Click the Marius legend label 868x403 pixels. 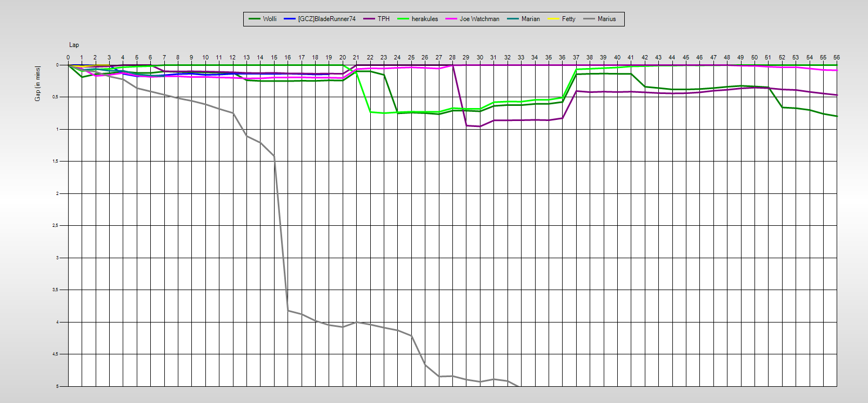coord(606,19)
